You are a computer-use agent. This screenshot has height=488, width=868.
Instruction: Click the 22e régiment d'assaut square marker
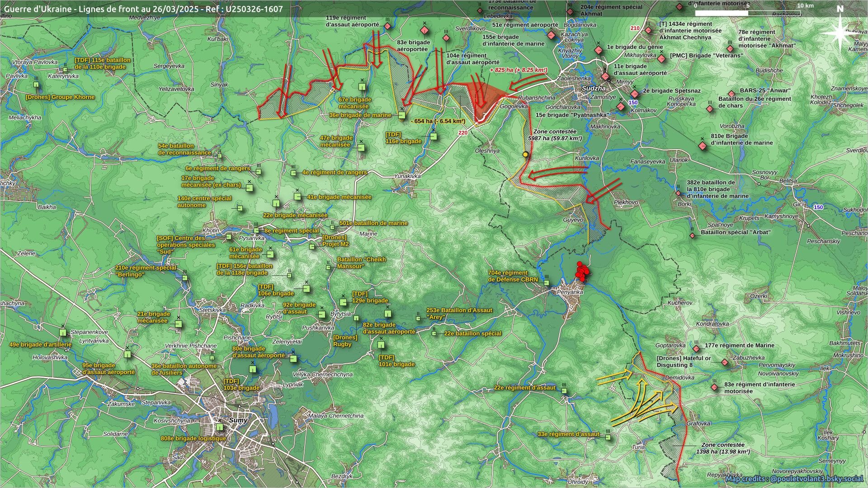point(564,391)
